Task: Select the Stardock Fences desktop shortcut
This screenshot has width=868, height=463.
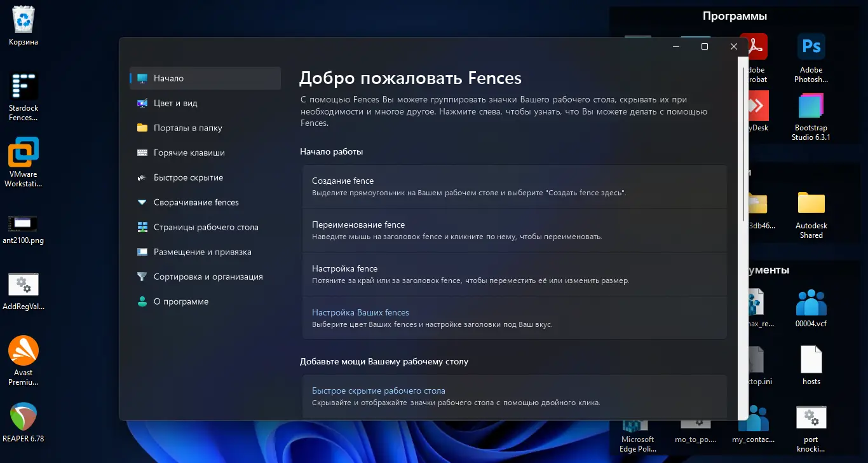Action: [24, 96]
